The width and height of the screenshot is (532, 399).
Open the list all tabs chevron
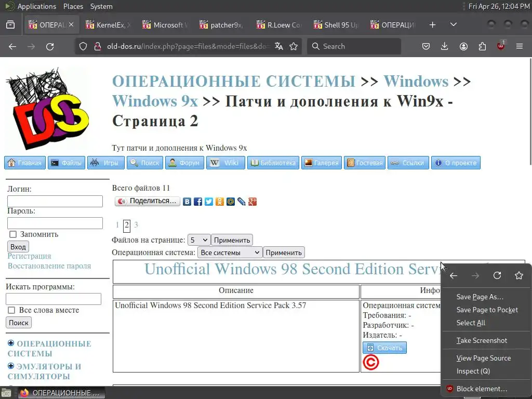point(453,25)
